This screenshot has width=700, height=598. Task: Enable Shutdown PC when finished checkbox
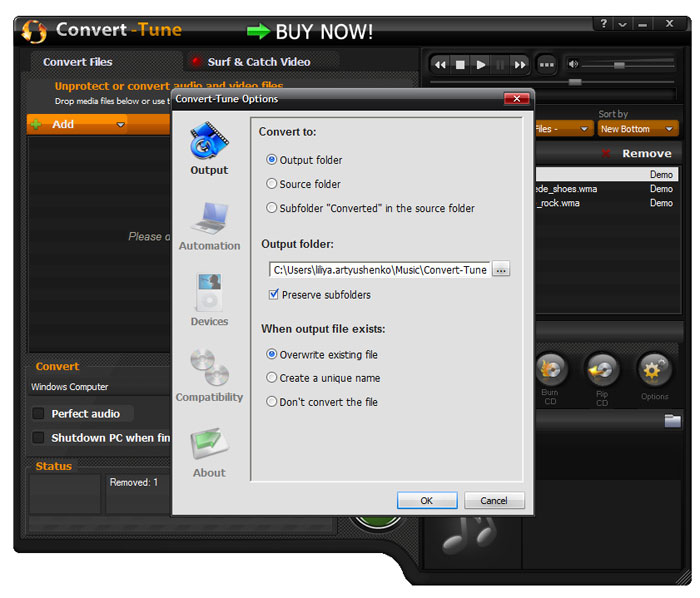click(38, 437)
